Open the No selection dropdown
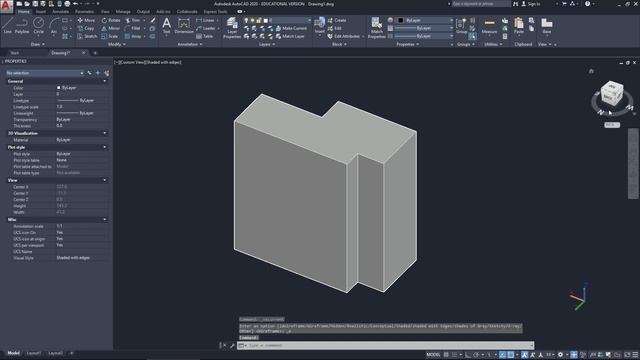This screenshot has height=360, width=640. pos(45,73)
